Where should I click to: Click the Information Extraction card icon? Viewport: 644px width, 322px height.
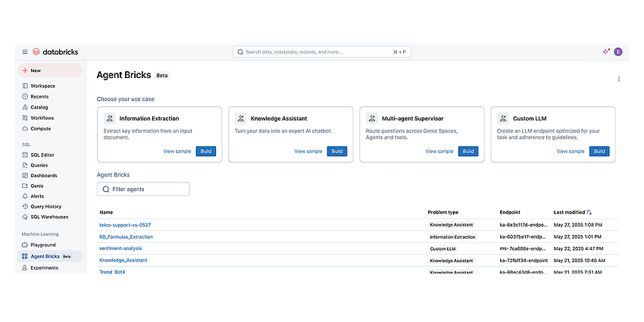click(109, 118)
